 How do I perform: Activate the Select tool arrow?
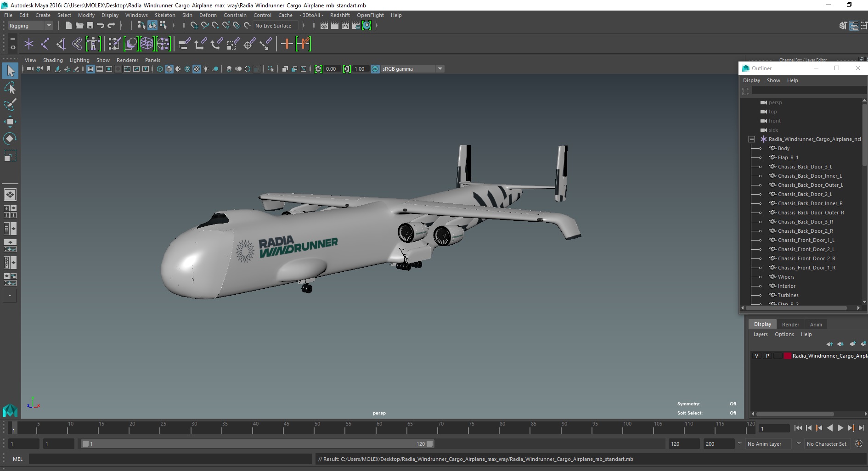(10, 71)
